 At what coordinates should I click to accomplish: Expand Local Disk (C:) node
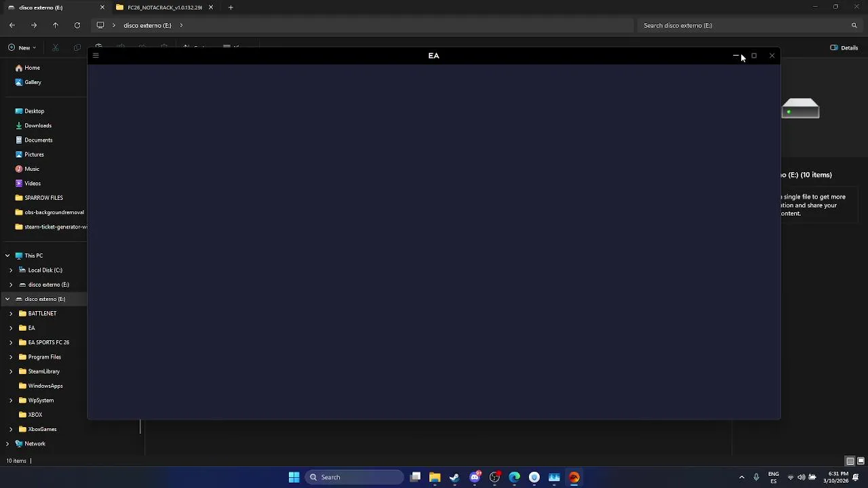[x=11, y=270]
